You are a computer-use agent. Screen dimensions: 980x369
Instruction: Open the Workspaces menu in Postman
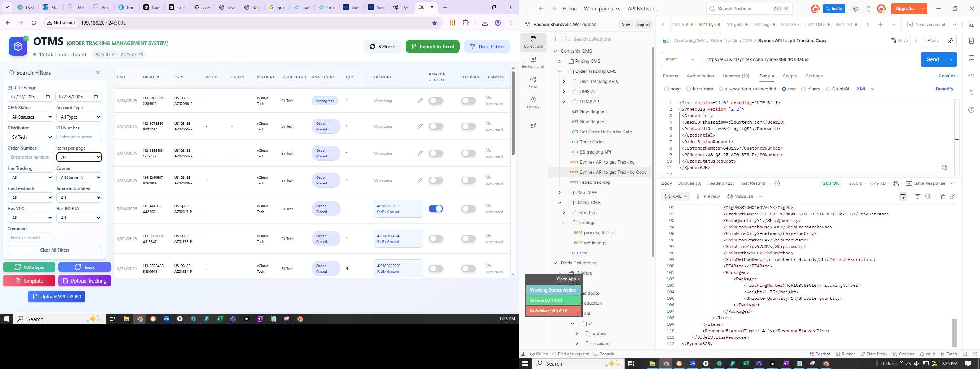[601, 9]
